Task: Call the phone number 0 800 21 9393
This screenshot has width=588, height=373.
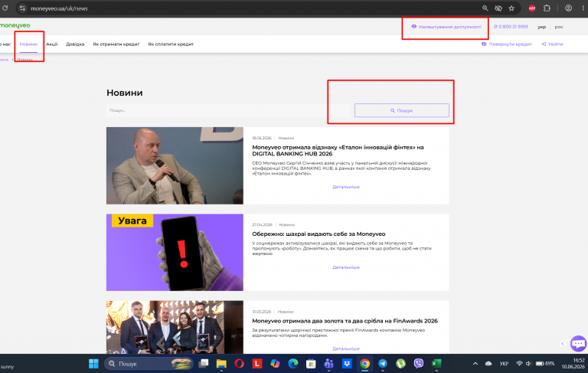Action: 511,27
